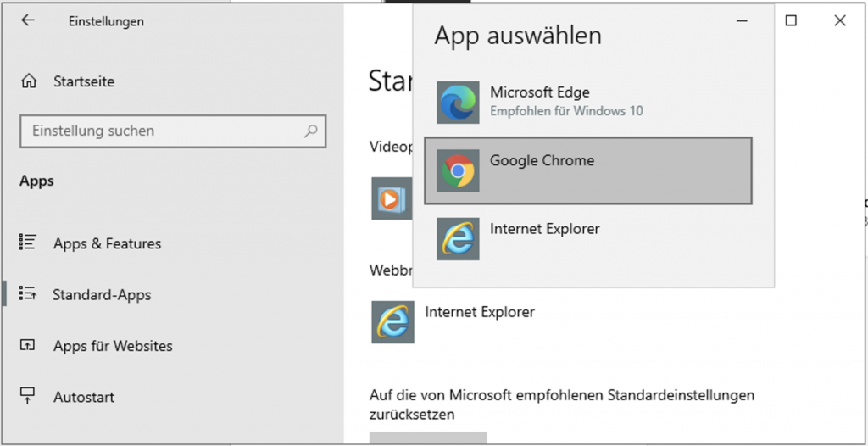Click the magnifier icon in search box
The height and width of the screenshot is (446, 868).
[x=311, y=131]
